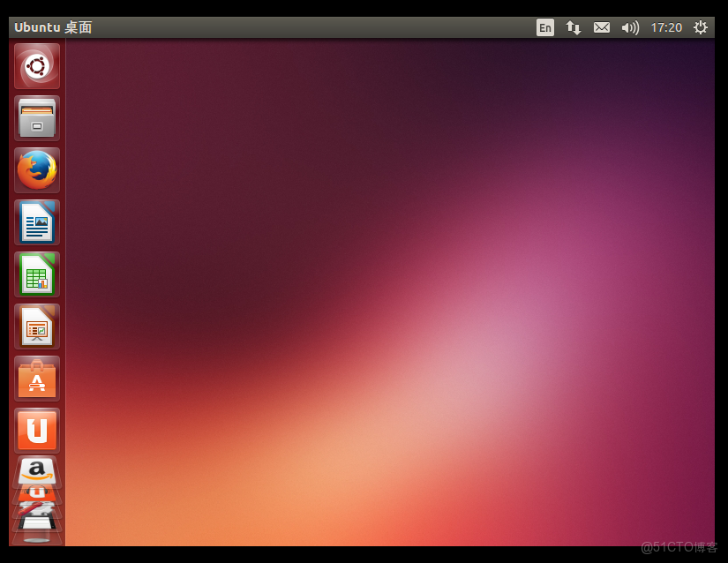Open the floppy disk drive icon

pyautogui.click(x=37, y=523)
